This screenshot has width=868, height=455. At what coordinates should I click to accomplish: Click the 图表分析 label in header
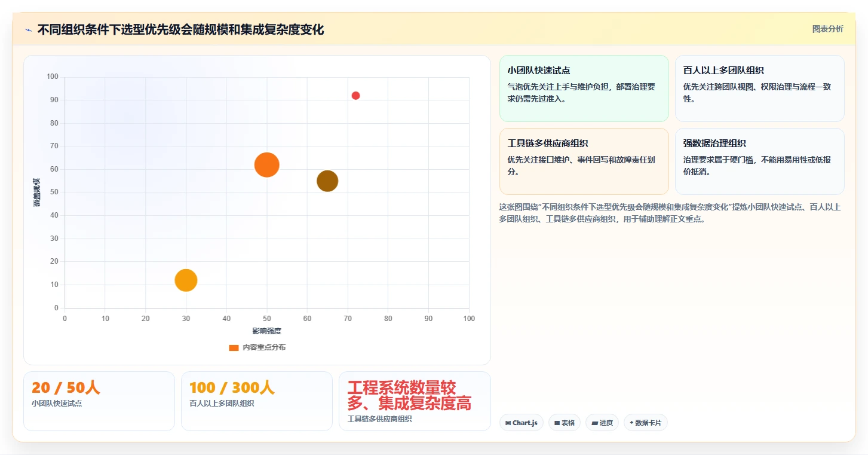827,29
